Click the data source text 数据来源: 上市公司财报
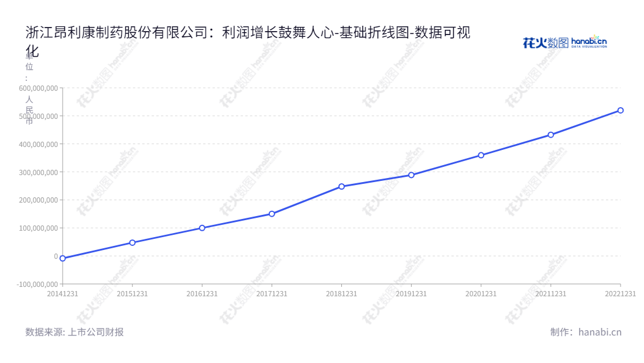 74,332
